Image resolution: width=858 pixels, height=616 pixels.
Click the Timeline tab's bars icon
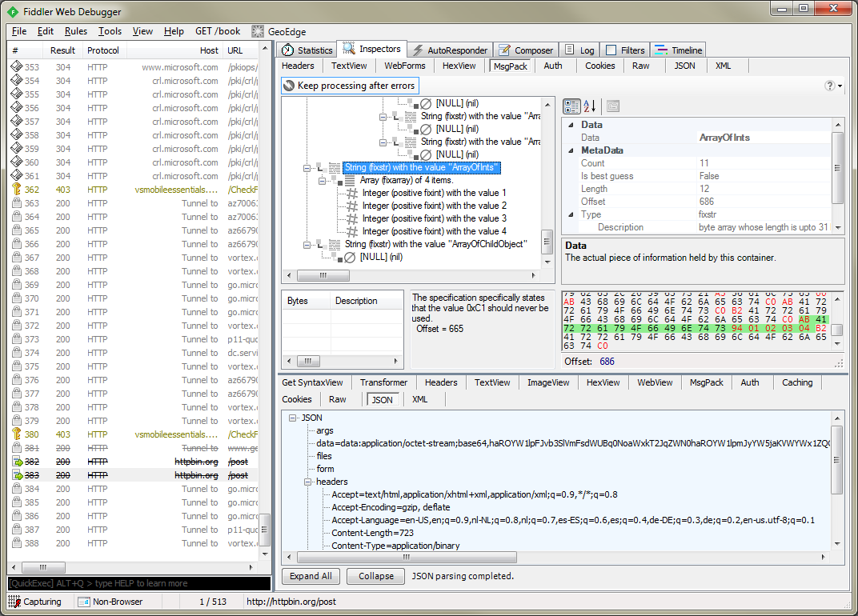661,50
